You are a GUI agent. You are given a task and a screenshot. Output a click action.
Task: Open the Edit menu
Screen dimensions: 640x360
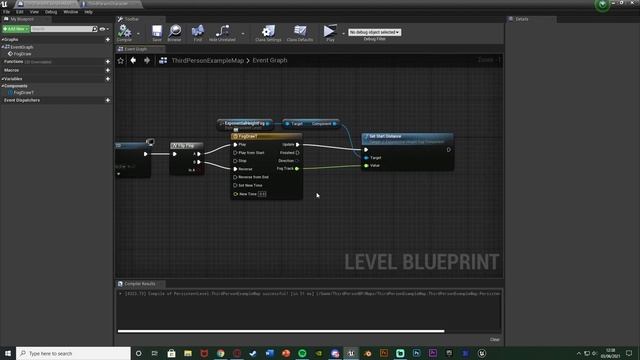20,12
